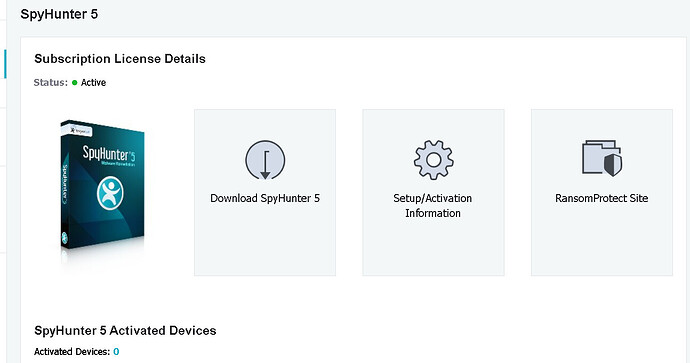Viewport: 690px width, 363px height.
Task: Click the blue highlighted sidebar indicator
Action: pos(5,64)
